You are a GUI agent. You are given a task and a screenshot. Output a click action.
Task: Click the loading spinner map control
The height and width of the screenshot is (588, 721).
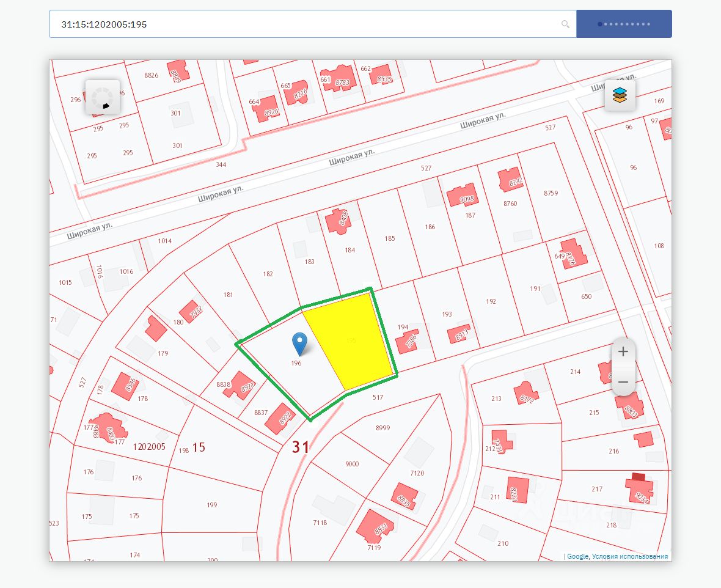pos(103,98)
